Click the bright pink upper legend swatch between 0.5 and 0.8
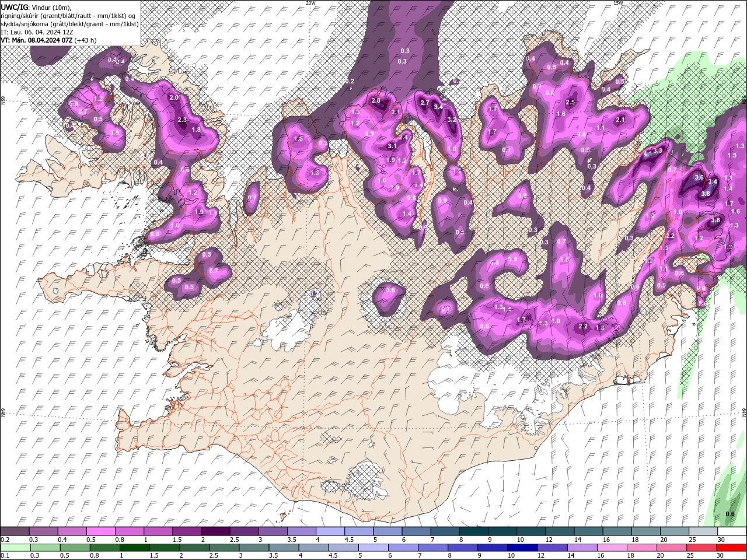The height and width of the screenshot is (560, 747). 101,531
